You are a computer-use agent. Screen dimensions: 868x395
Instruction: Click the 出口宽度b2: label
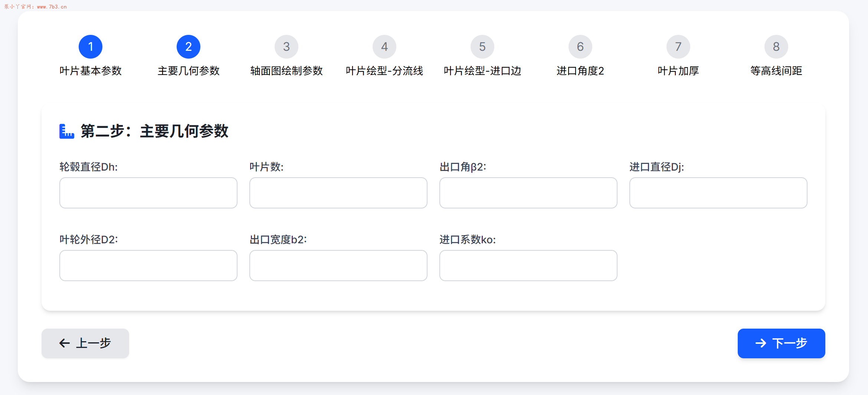click(278, 240)
